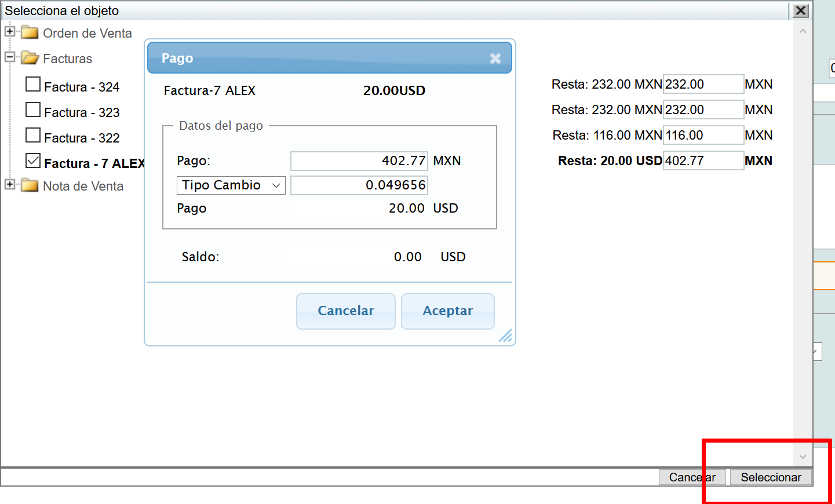This screenshot has width=835, height=504.
Task: Click Cancelar in the Pago dialog
Action: 345,311
